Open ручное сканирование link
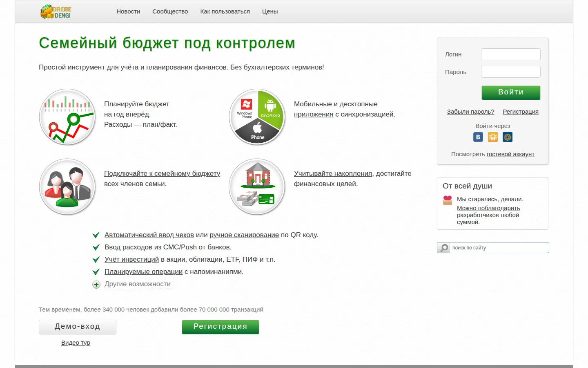Screen dimensions: 588x368 pos(244,235)
